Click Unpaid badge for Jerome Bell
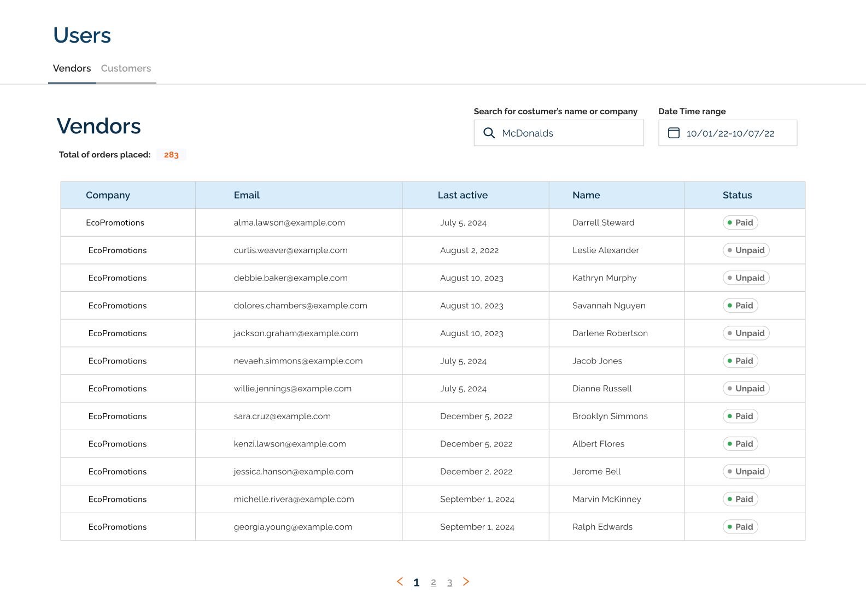This screenshot has width=866, height=616. pos(746,472)
